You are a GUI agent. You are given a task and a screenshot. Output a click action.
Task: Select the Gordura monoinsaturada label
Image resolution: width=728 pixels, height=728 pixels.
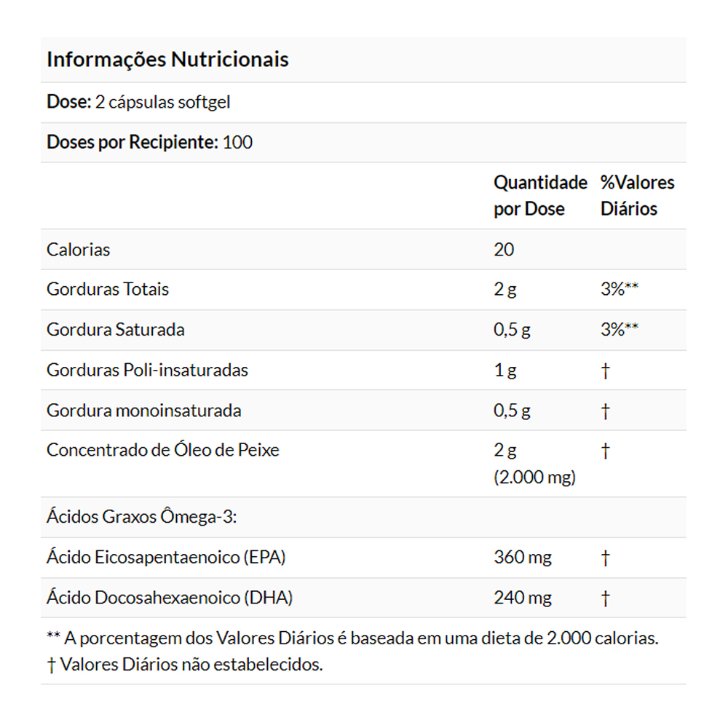(x=143, y=411)
